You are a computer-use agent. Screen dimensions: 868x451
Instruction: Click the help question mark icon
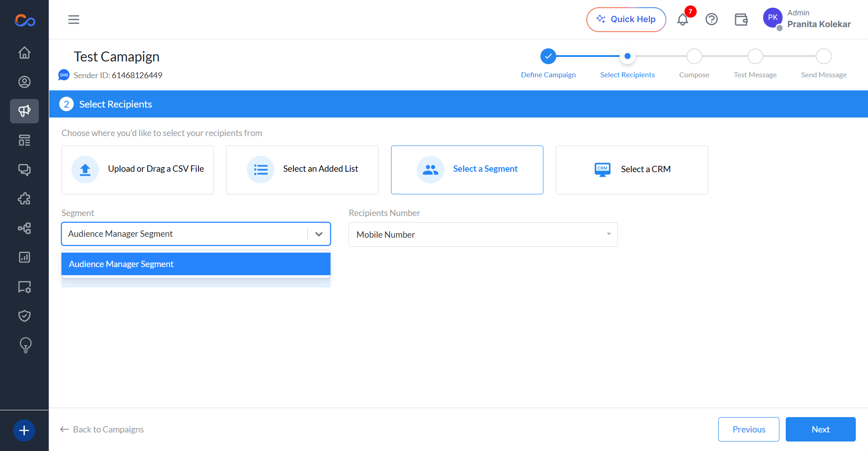pyautogui.click(x=712, y=19)
